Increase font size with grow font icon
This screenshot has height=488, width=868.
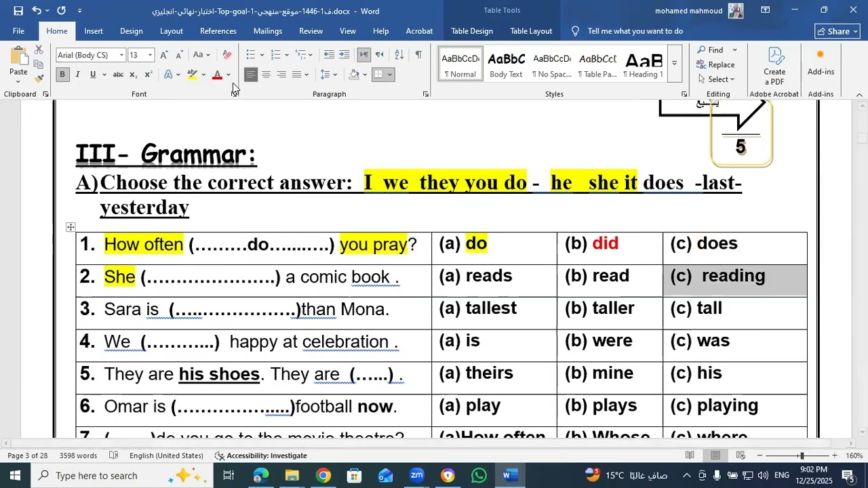click(164, 55)
